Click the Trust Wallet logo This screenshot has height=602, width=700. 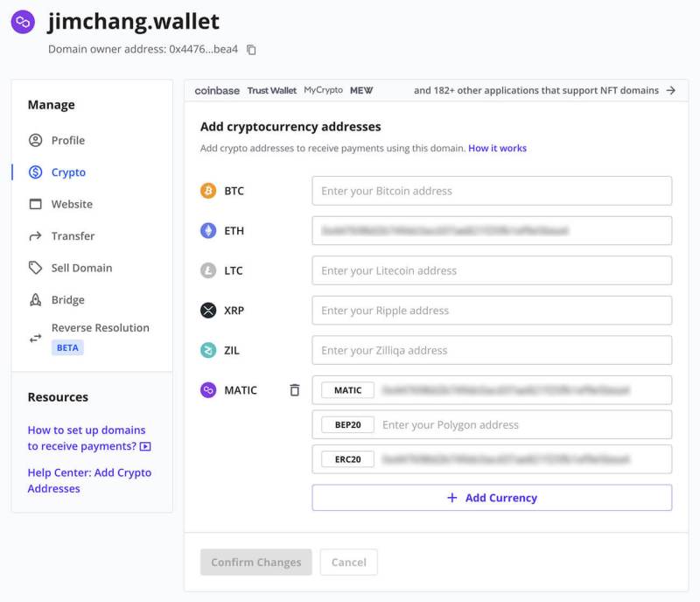pyautogui.click(x=272, y=91)
